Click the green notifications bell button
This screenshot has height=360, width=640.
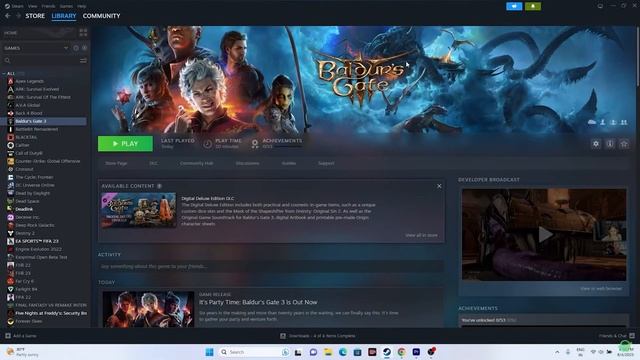pyautogui.click(x=533, y=6)
